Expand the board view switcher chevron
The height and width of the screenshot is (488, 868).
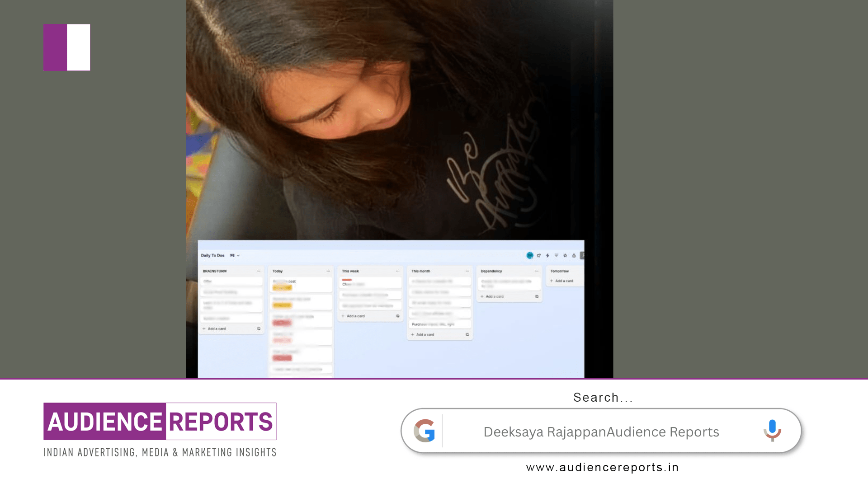[238, 256]
